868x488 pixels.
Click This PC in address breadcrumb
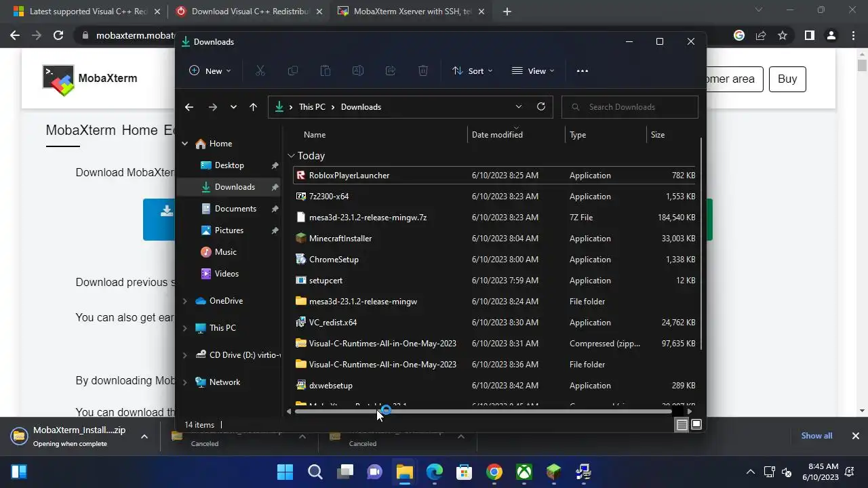[312, 107]
